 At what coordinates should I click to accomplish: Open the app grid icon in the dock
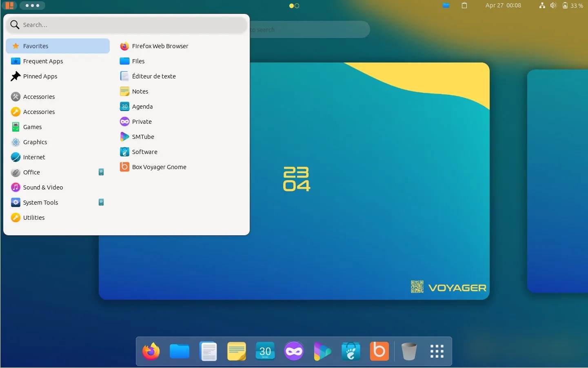point(436,351)
